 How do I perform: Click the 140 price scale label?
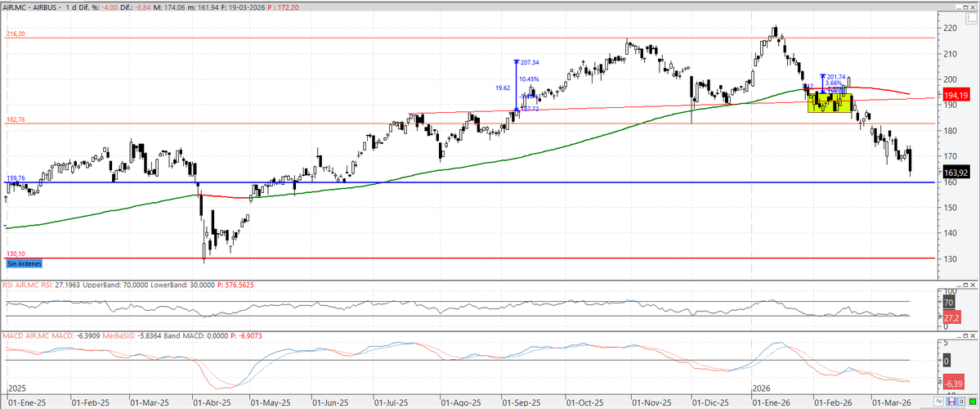pyautogui.click(x=950, y=232)
